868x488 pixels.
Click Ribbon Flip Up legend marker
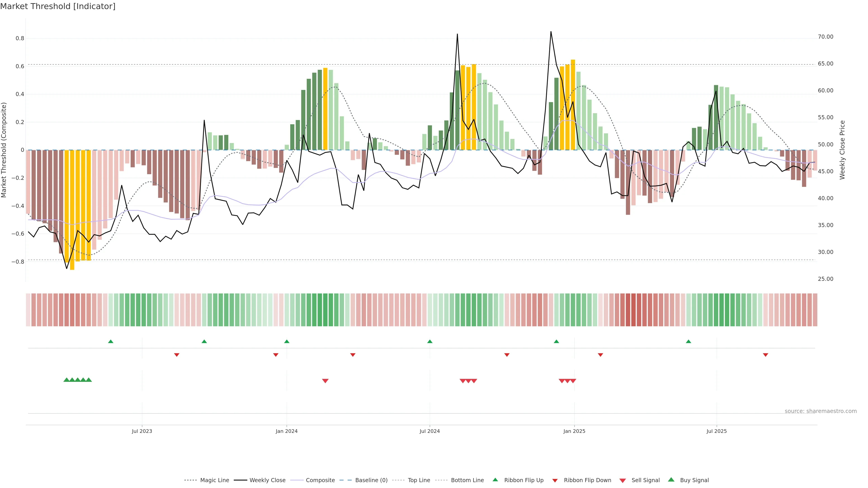[495, 480]
